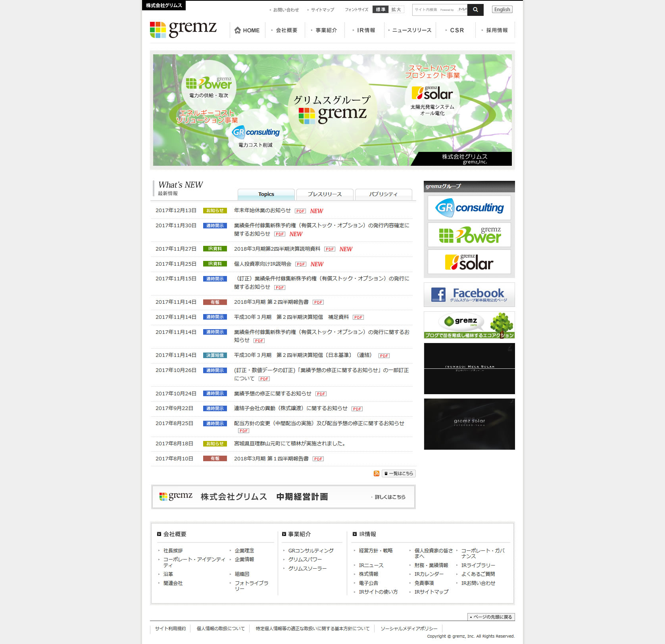The height and width of the screenshot is (644, 665).
Task: Open 配当方針の変更 news item
Action: pos(319,424)
